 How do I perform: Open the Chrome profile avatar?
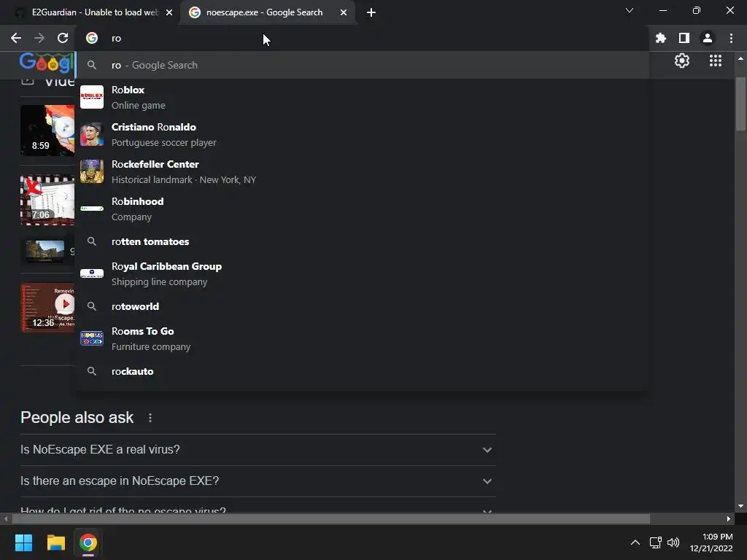click(708, 38)
